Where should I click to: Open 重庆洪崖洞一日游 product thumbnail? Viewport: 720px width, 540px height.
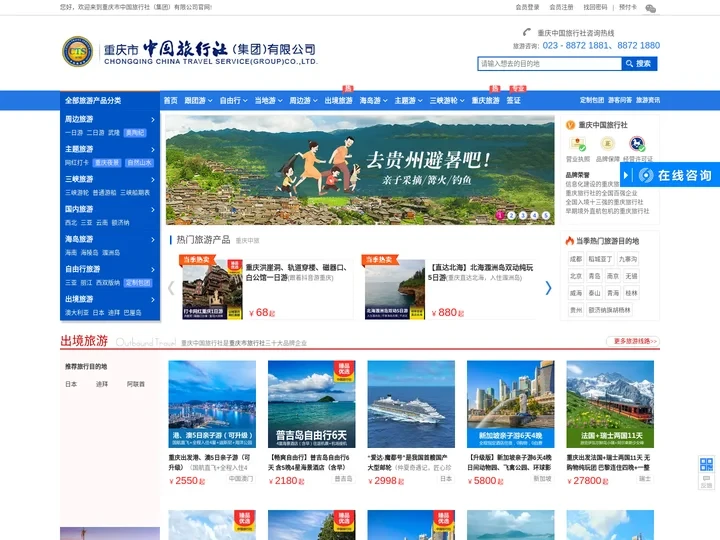[212, 290]
